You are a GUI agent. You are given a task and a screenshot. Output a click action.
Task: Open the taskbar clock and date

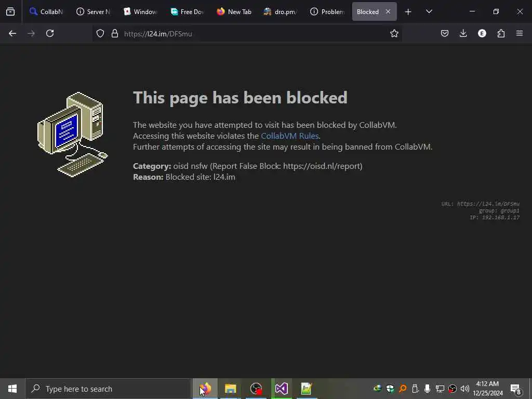(x=487, y=389)
